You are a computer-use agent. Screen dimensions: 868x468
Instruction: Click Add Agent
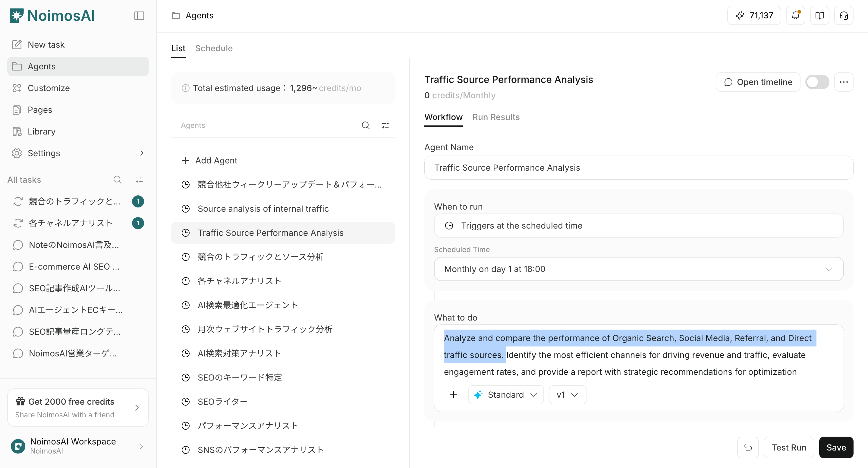coord(283,160)
